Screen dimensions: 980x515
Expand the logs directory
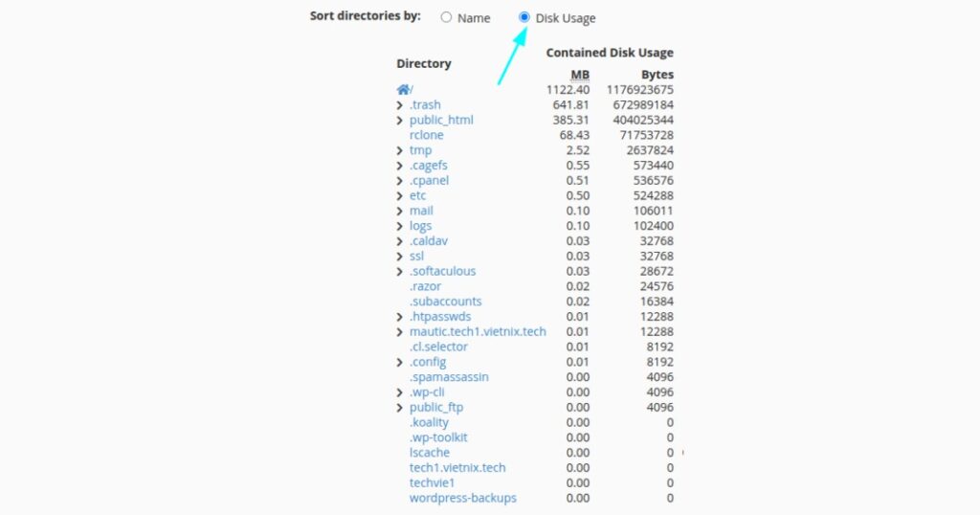coord(400,226)
